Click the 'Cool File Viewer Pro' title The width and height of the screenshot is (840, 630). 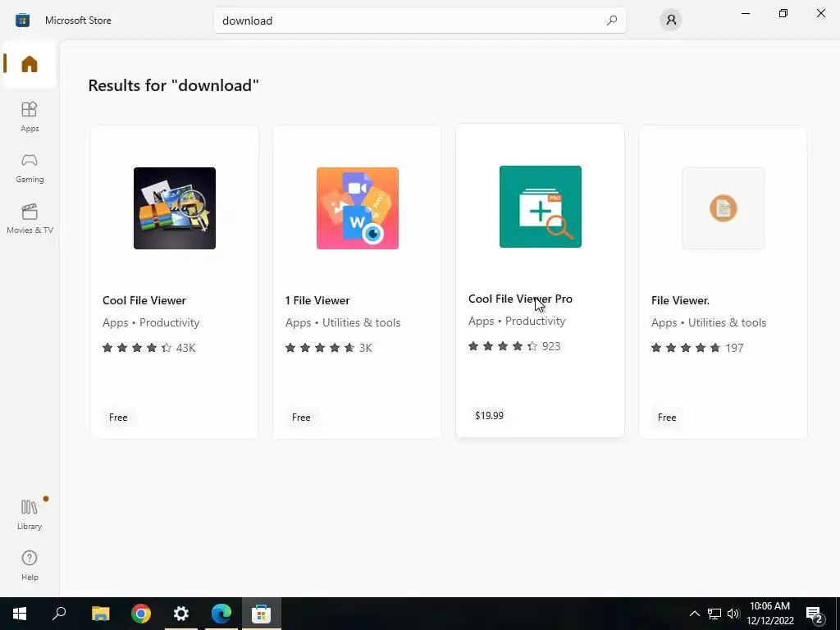(520, 299)
